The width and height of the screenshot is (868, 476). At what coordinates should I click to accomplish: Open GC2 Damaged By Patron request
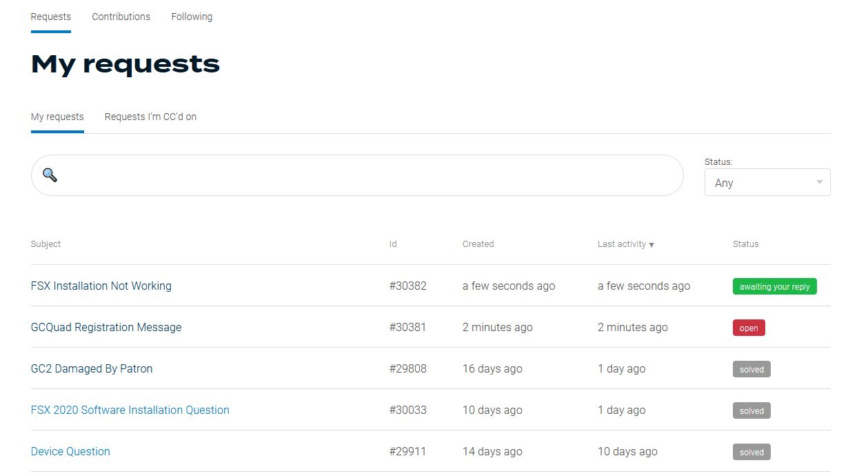pos(92,368)
